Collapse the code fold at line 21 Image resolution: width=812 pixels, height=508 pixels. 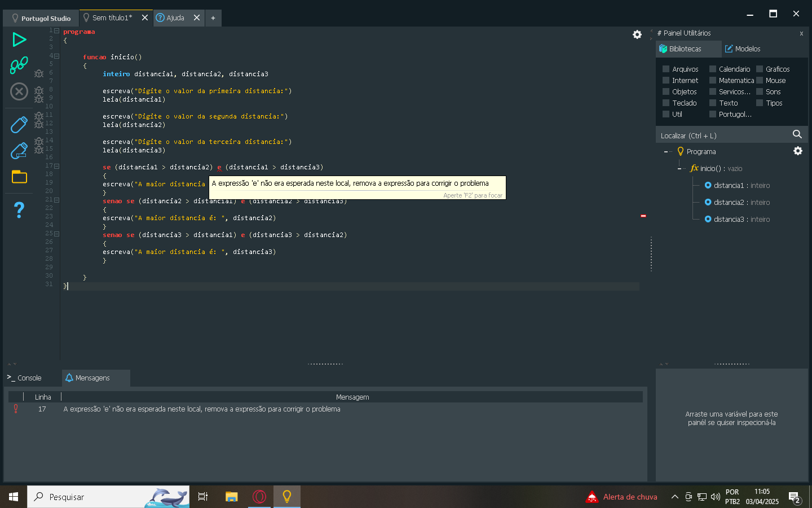pyautogui.click(x=56, y=200)
